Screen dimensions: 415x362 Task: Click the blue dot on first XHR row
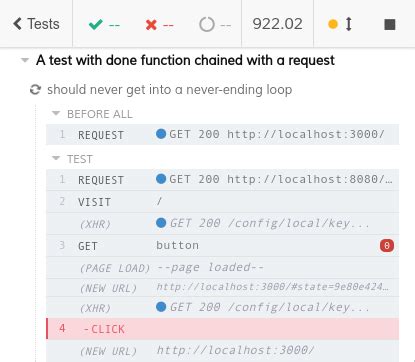pyautogui.click(x=161, y=223)
